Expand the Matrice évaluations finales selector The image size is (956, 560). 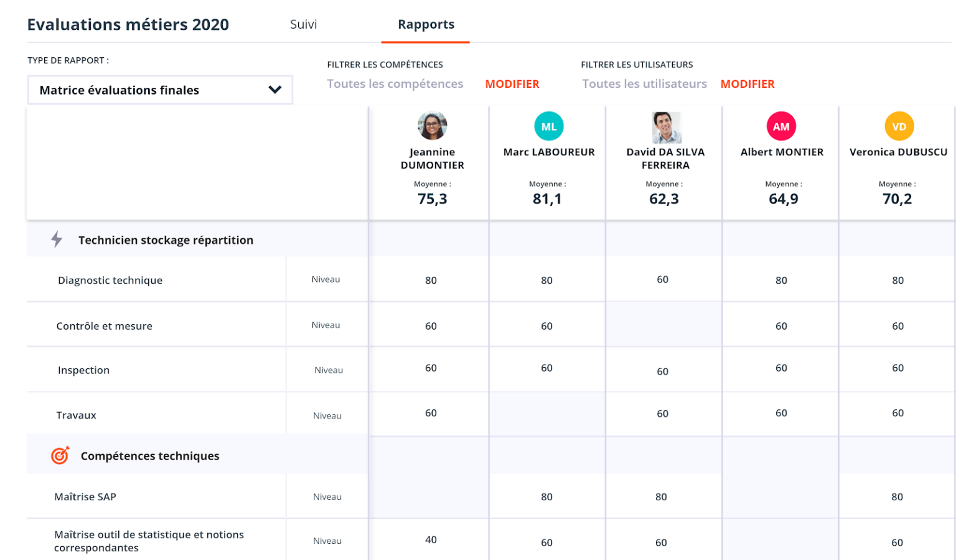pyautogui.click(x=159, y=90)
